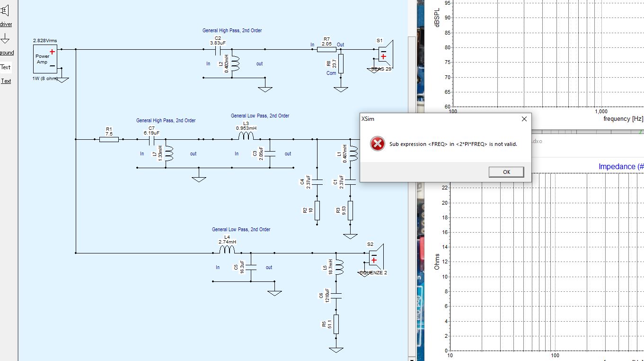This screenshot has width=644, height=361.
Task: Select resistor R7 2.05
Action: click(326, 49)
